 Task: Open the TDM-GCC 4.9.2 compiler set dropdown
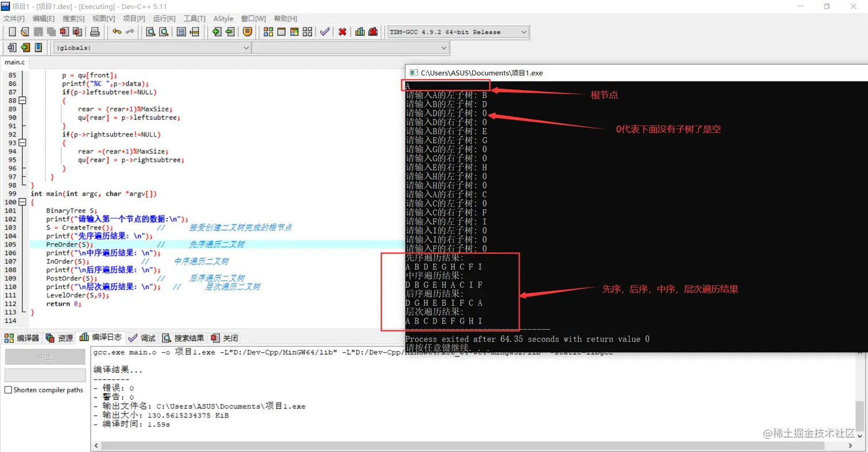click(458, 32)
